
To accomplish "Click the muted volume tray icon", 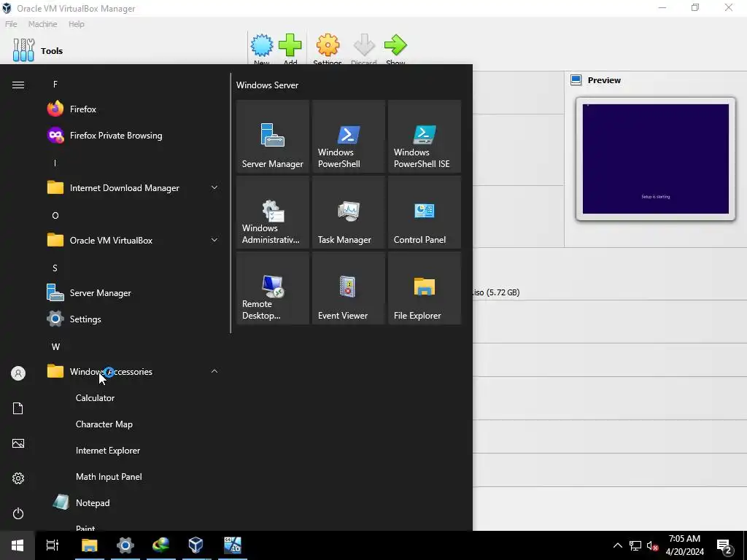I will tap(653, 545).
